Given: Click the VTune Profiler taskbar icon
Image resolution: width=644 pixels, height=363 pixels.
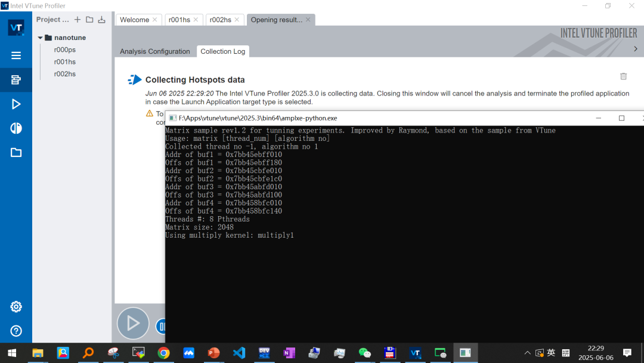Looking at the screenshot, I should click(415, 353).
